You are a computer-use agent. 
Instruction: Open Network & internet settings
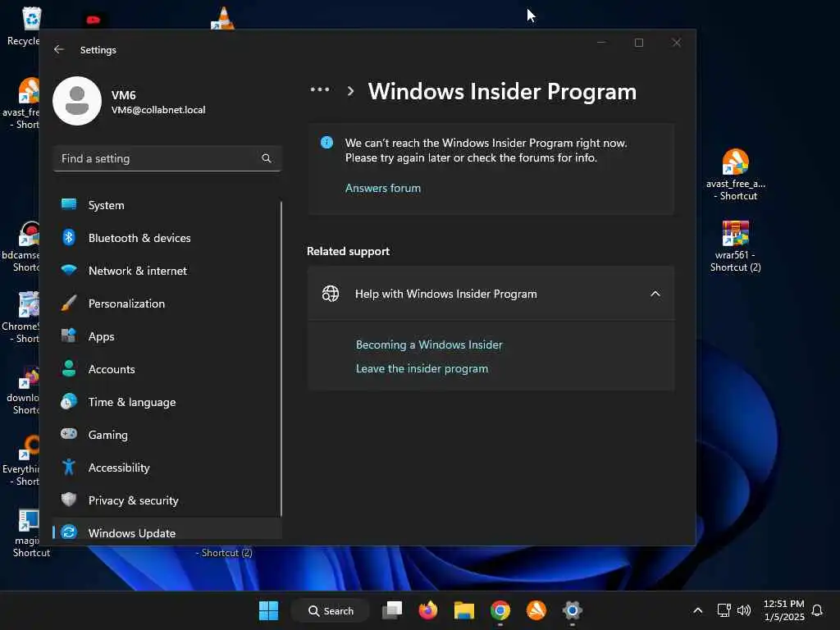click(167, 271)
